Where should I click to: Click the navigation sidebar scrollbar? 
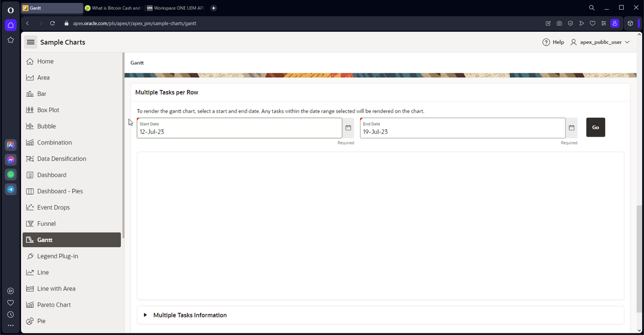(123, 146)
